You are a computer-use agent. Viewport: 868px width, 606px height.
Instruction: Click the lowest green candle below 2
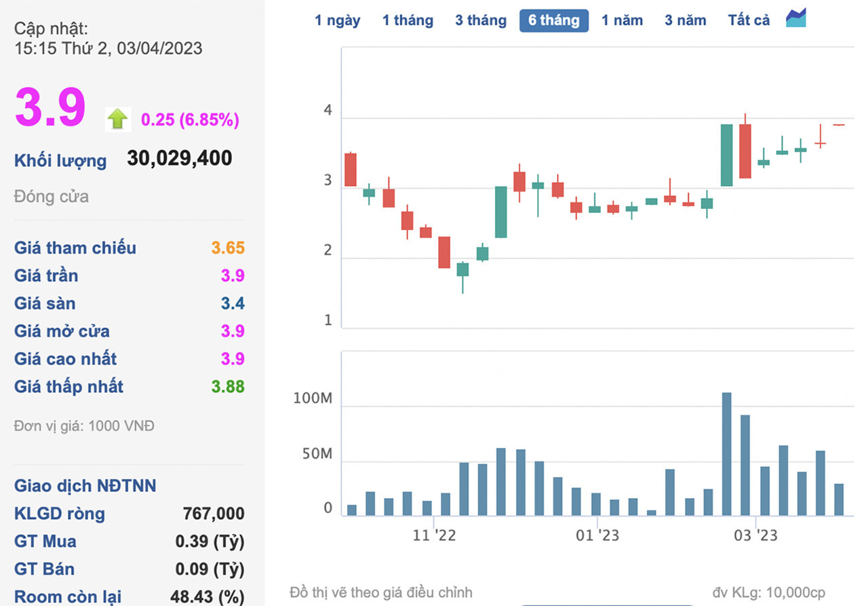462,269
